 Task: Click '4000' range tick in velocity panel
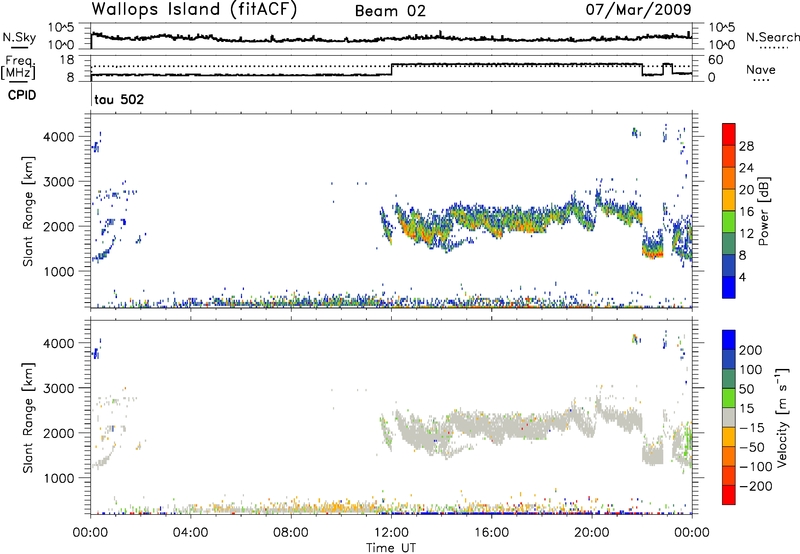(59, 343)
